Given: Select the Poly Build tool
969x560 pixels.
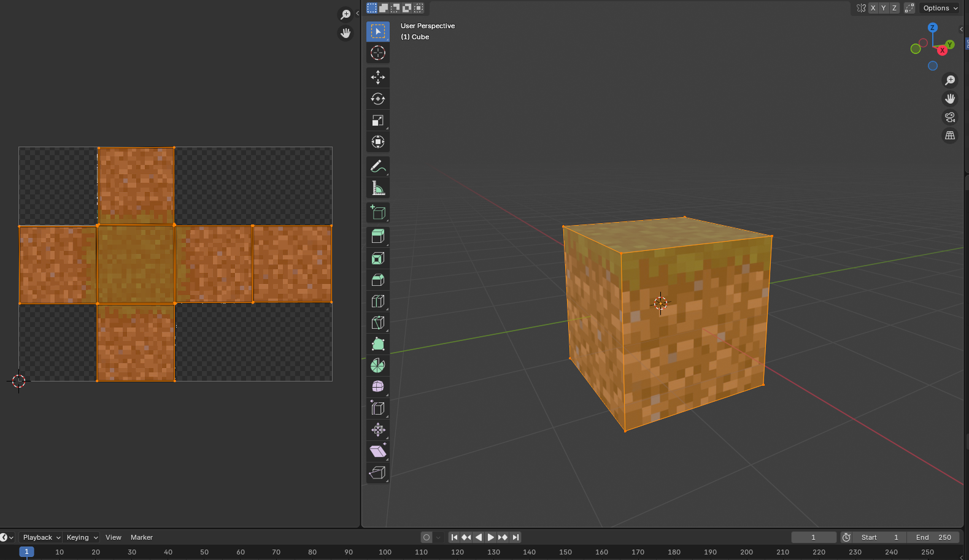Looking at the screenshot, I should pyautogui.click(x=378, y=344).
